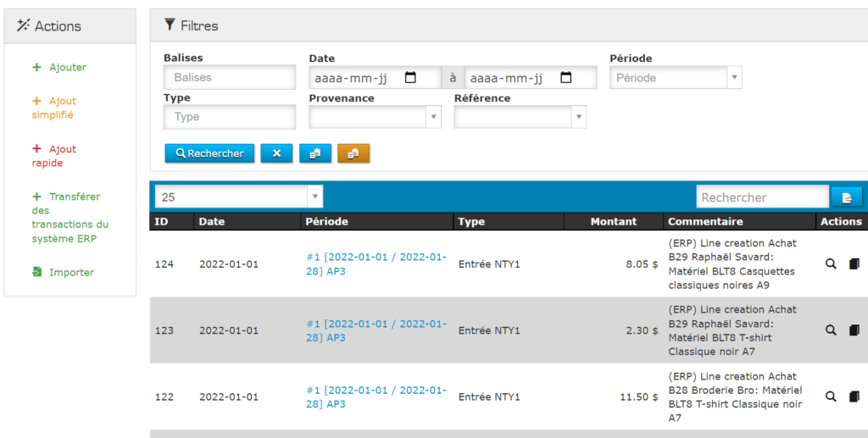This screenshot has width=868, height=438.
Task: Open the Importer action
Action: point(63,272)
